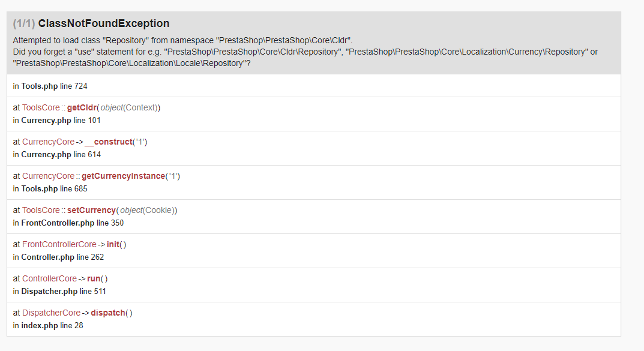Viewport: 644px width, 351px height.
Task: Open the Controller.php line 262 entry
Action: coord(58,257)
